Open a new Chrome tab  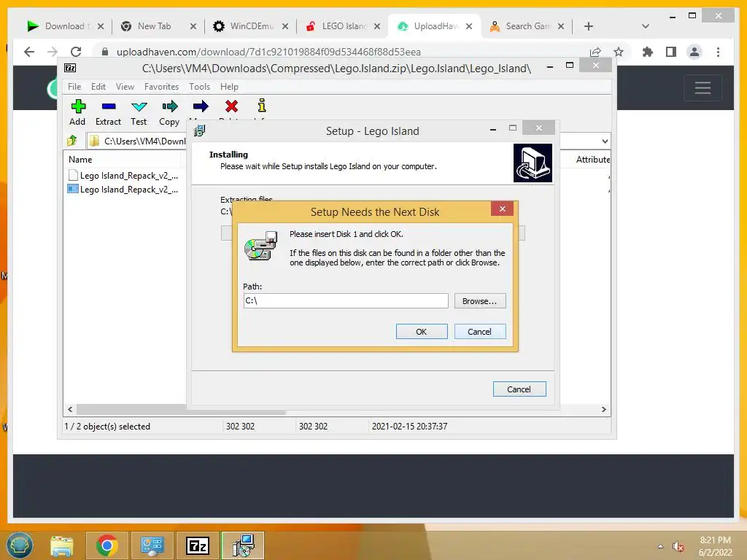pyautogui.click(x=589, y=26)
